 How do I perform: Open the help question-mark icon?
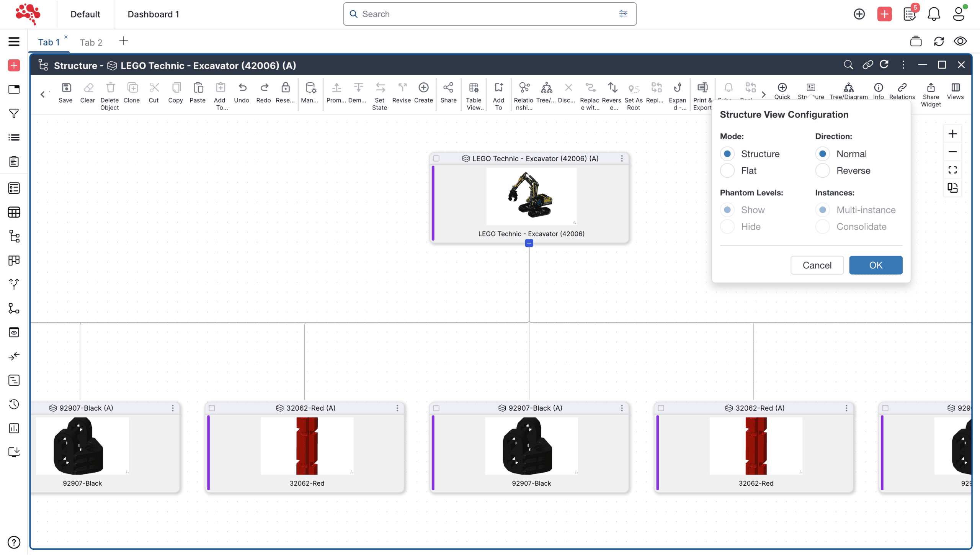14,543
